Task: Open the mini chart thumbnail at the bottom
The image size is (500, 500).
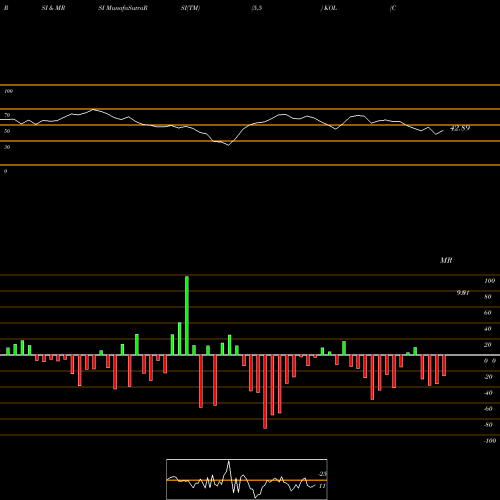Action: tap(247, 479)
